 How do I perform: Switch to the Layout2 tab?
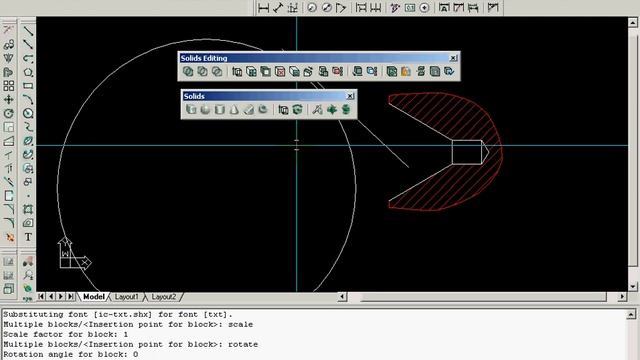[x=164, y=297]
